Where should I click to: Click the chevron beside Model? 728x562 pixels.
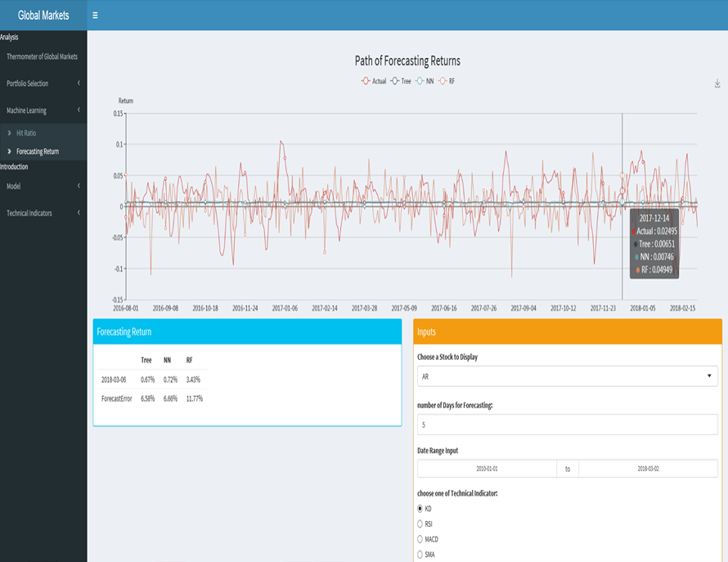(79, 186)
